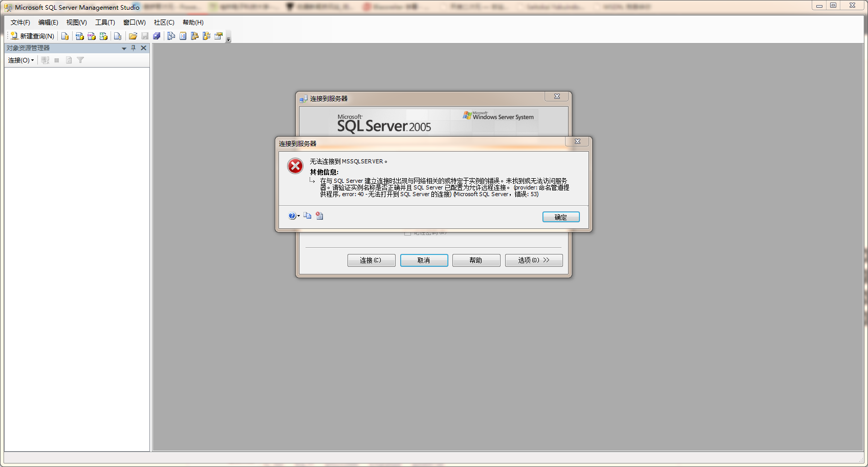Open the 社区(C) menu
The height and width of the screenshot is (467, 868).
tap(164, 23)
